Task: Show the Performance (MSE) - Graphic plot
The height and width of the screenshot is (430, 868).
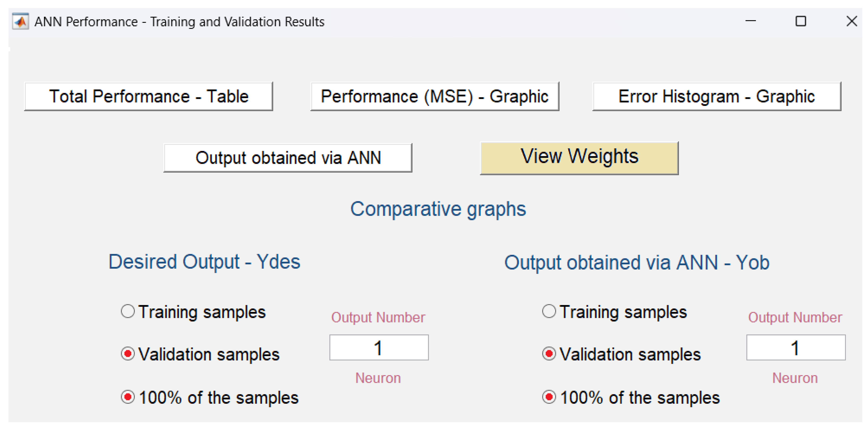Action: [x=435, y=96]
